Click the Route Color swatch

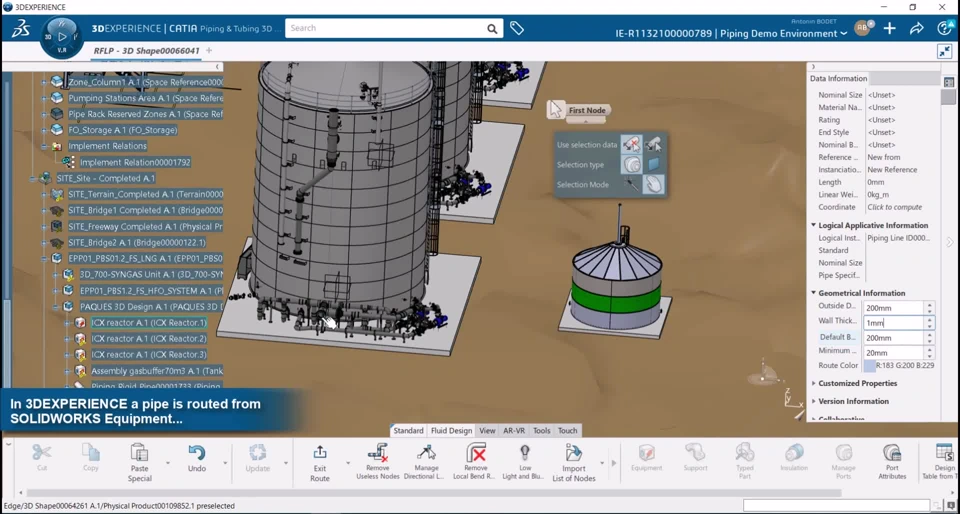869,366
